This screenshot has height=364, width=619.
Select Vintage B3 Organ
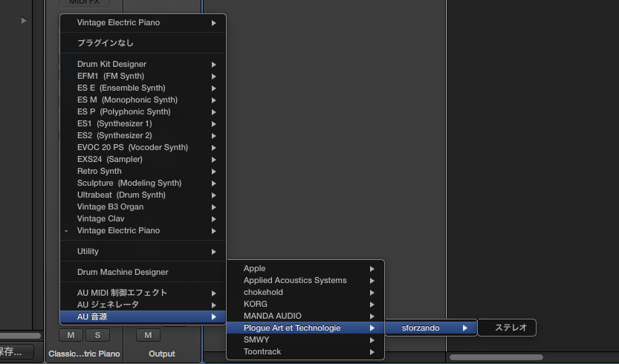[143, 207]
